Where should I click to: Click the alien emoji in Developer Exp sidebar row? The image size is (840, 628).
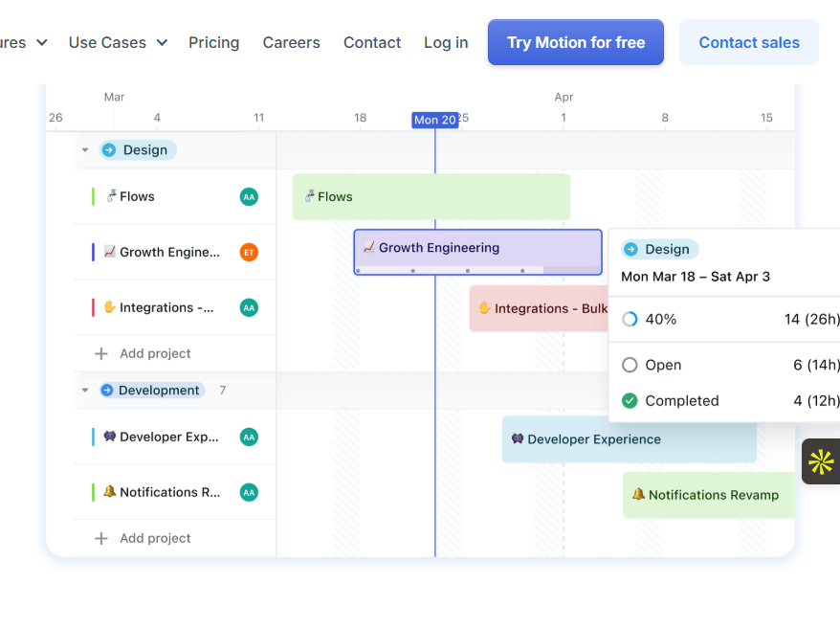tap(110, 437)
